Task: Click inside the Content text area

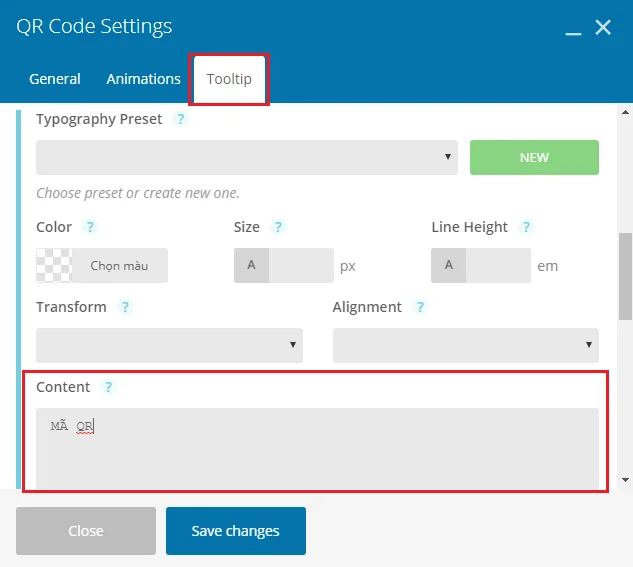Action: tap(317, 448)
